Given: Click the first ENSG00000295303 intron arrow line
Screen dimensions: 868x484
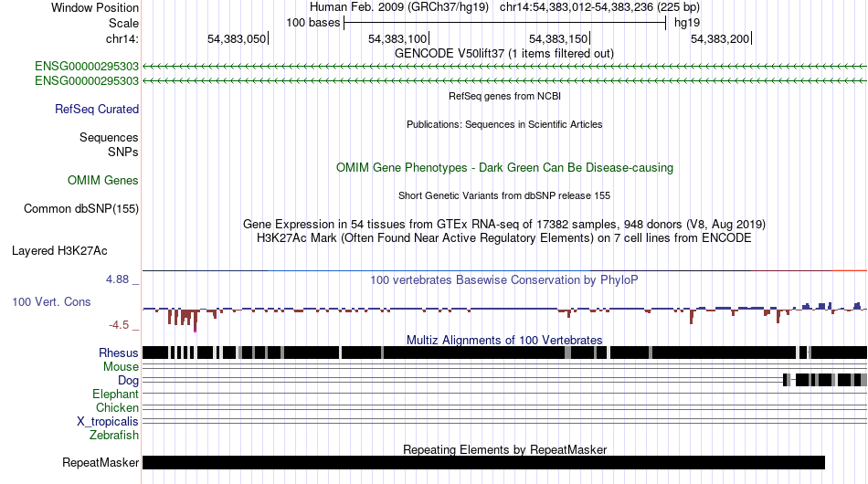Looking at the screenshot, I should click(505, 67).
